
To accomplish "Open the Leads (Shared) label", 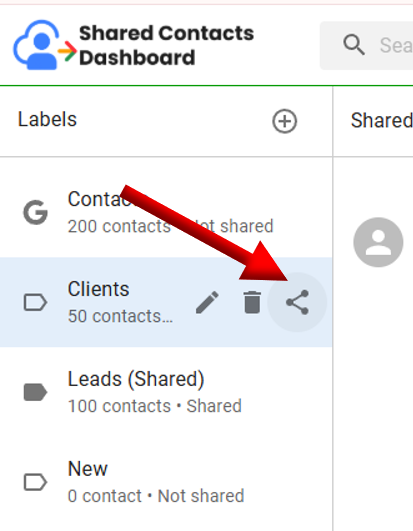I will [x=166, y=392].
